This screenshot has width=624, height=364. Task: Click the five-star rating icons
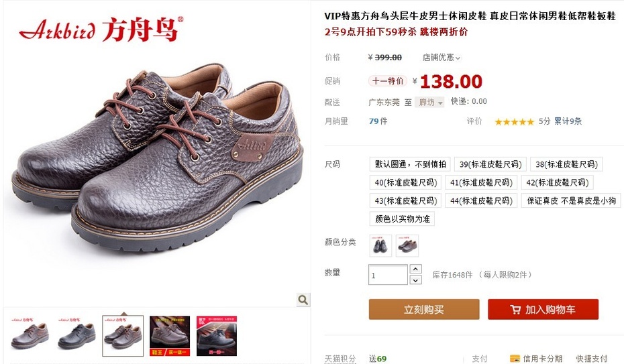click(514, 121)
